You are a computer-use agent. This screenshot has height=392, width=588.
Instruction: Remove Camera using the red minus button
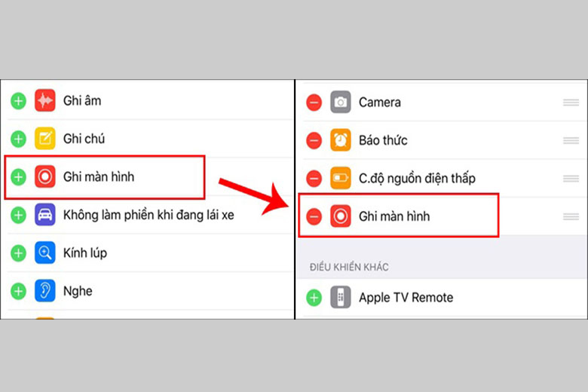coord(314,102)
